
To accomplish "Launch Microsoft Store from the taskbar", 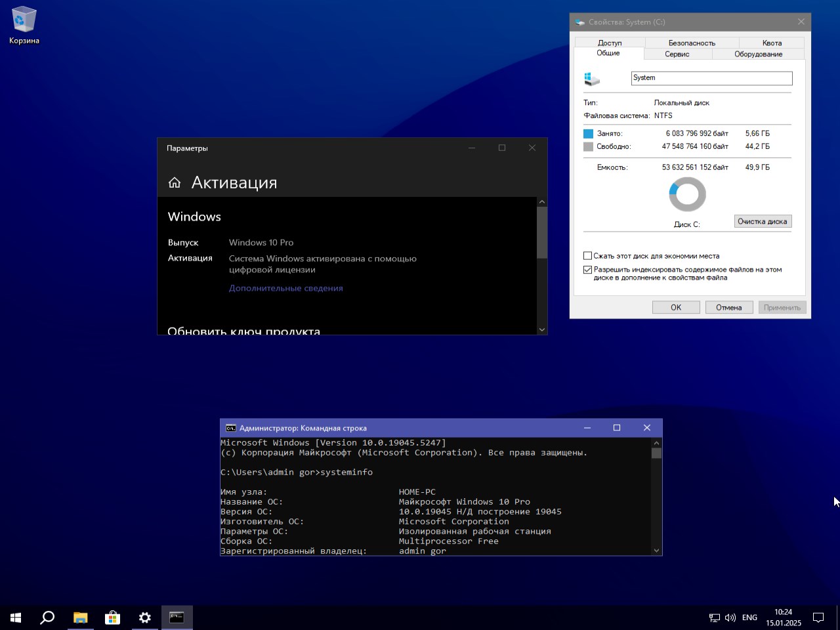I will click(112, 618).
